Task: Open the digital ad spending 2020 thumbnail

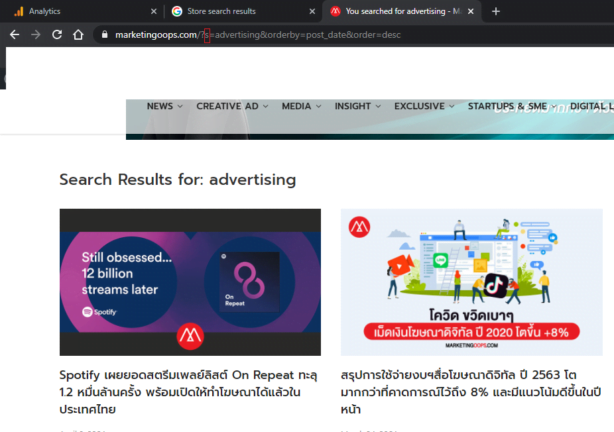Action: pos(471,282)
